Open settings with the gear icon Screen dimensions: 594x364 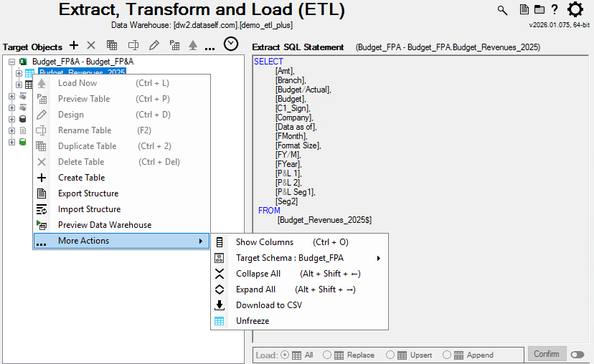coord(575,10)
